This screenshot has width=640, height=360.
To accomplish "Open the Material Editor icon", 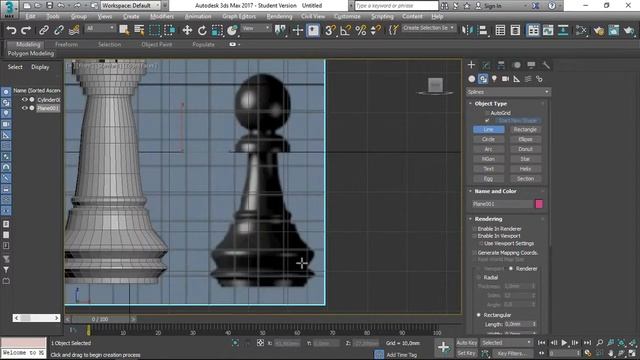I will pos(581,31).
